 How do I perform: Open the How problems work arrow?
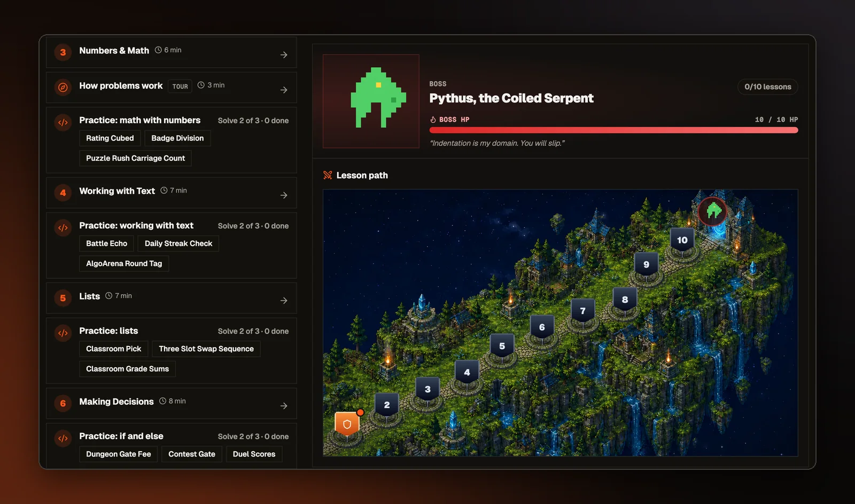[x=284, y=90]
